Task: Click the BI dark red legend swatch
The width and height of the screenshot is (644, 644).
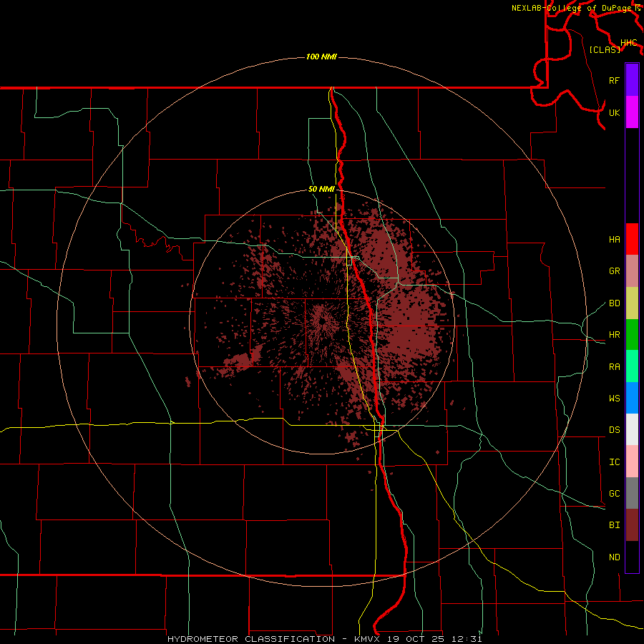Action: [632, 525]
